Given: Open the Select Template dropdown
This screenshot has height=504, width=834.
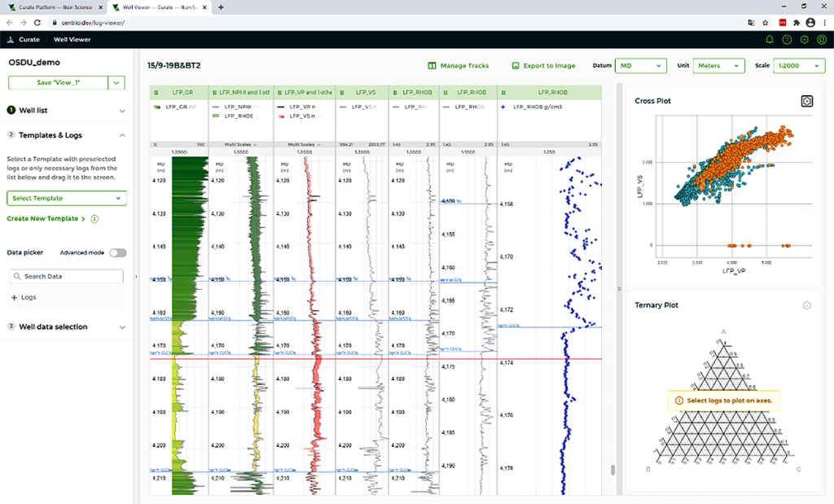Looking at the screenshot, I should tap(65, 199).
